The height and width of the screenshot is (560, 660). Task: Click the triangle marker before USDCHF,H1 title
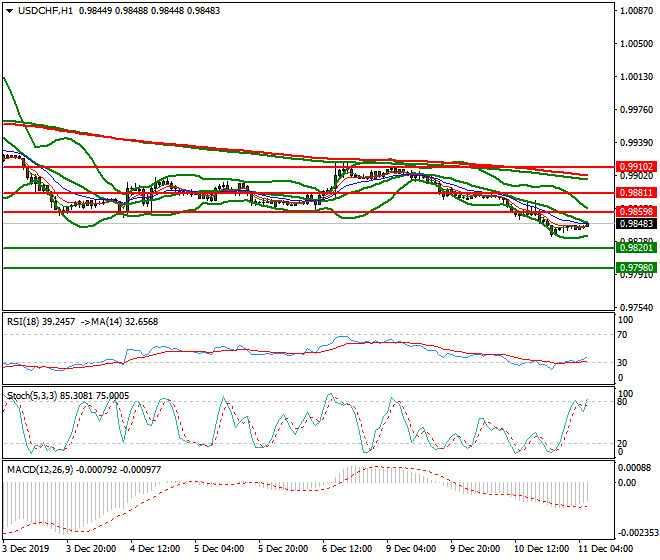tap(9, 10)
